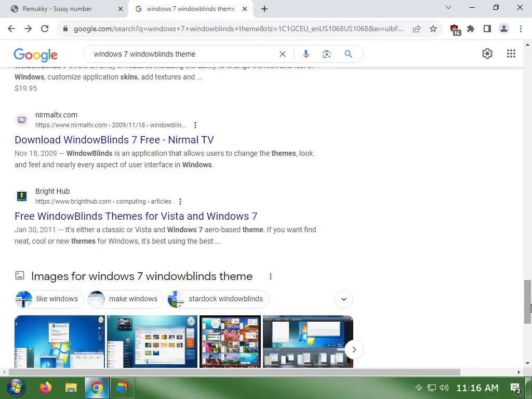This screenshot has width=532, height=399.
Task: Open the Chrome profile avatar
Action: tap(504, 29)
